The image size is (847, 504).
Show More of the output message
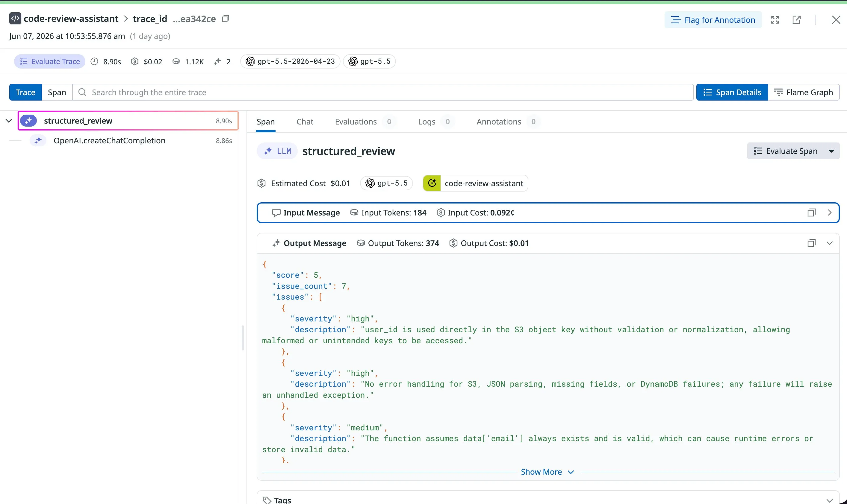pyautogui.click(x=547, y=472)
